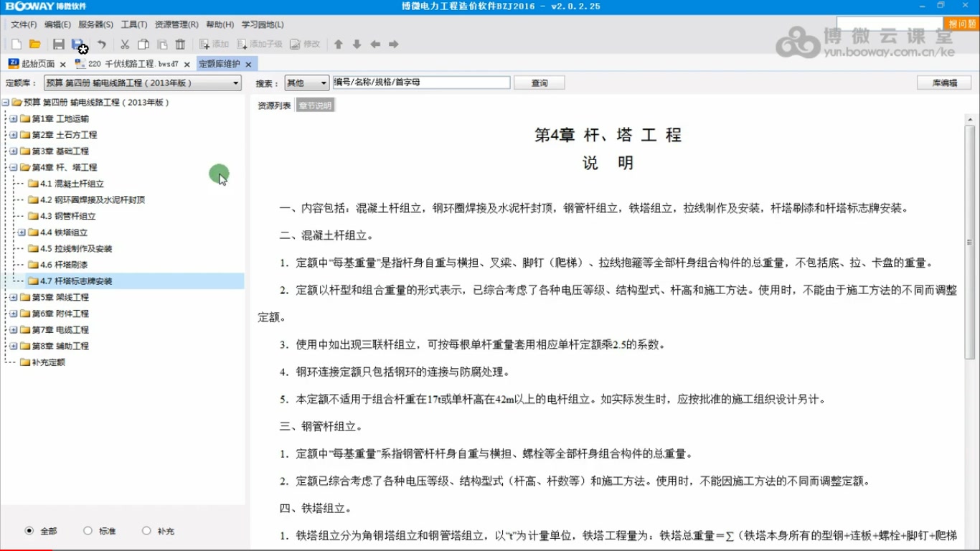Viewport: 980px width, 551px height.
Task: Open the 服务器(S) menu
Action: click(x=95, y=24)
